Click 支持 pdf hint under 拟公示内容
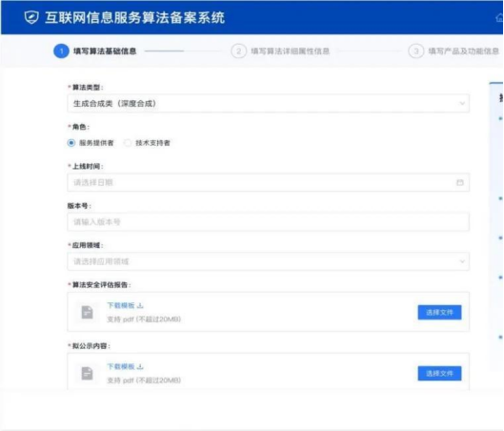 coord(144,380)
